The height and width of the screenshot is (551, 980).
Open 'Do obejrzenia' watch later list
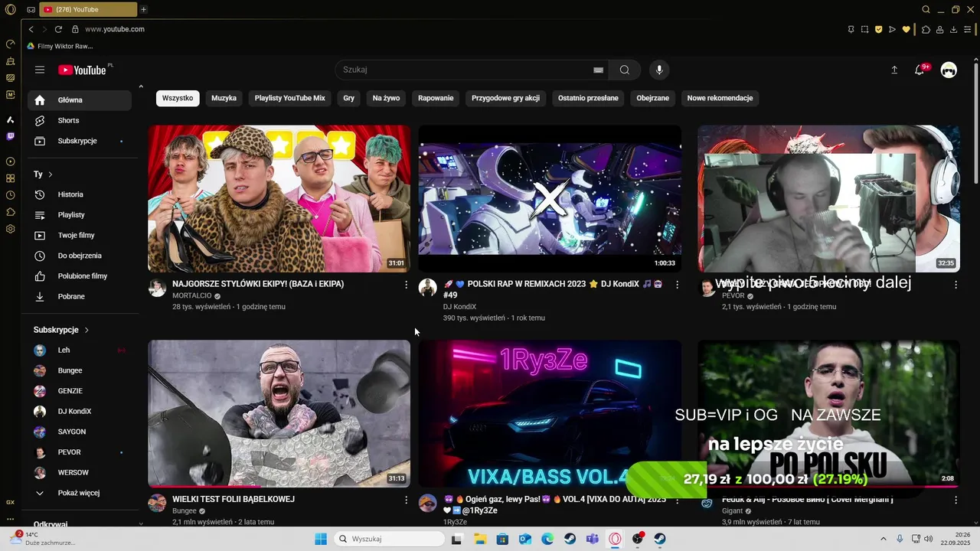click(x=79, y=256)
